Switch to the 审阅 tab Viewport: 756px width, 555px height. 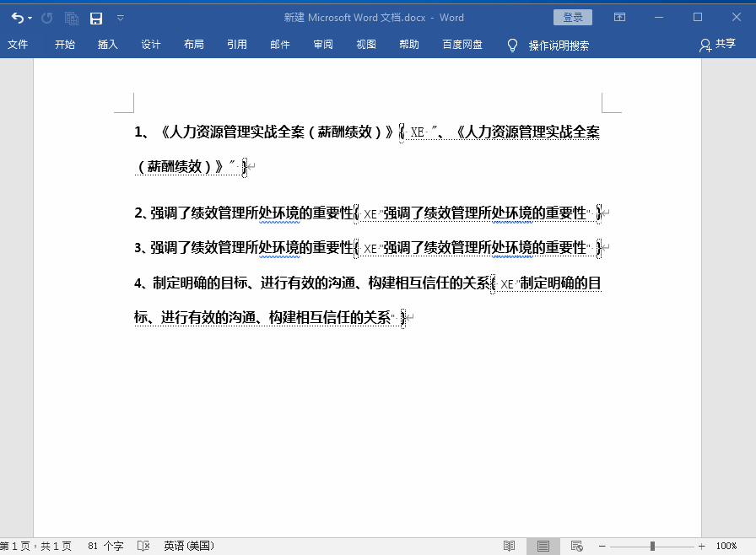(323, 45)
